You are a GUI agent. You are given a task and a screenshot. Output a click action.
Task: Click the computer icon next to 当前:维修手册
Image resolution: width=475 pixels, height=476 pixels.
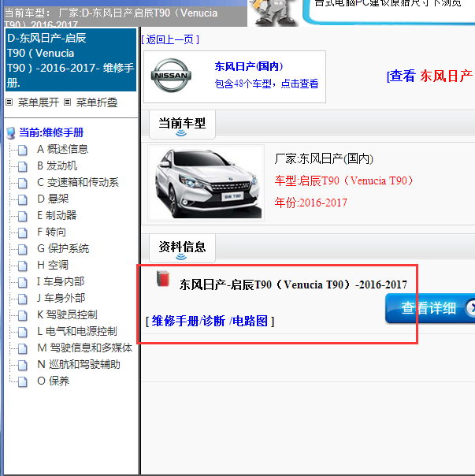pyautogui.click(x=11, y=133)
